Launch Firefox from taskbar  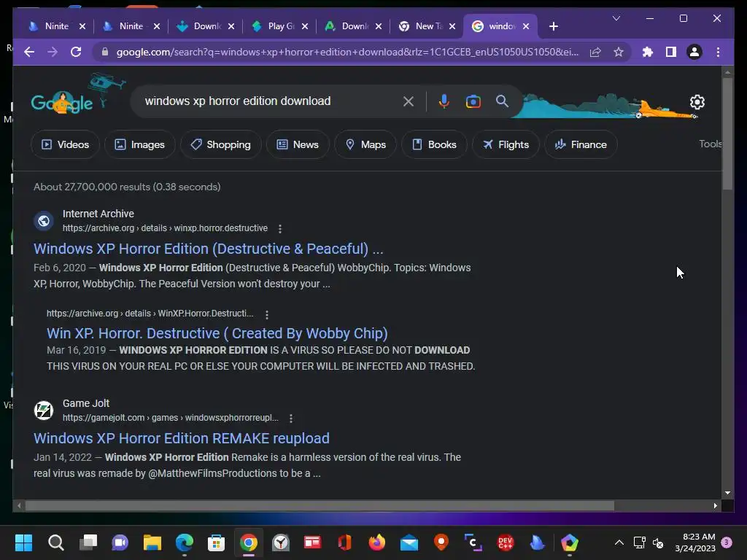tap(377, 542)
